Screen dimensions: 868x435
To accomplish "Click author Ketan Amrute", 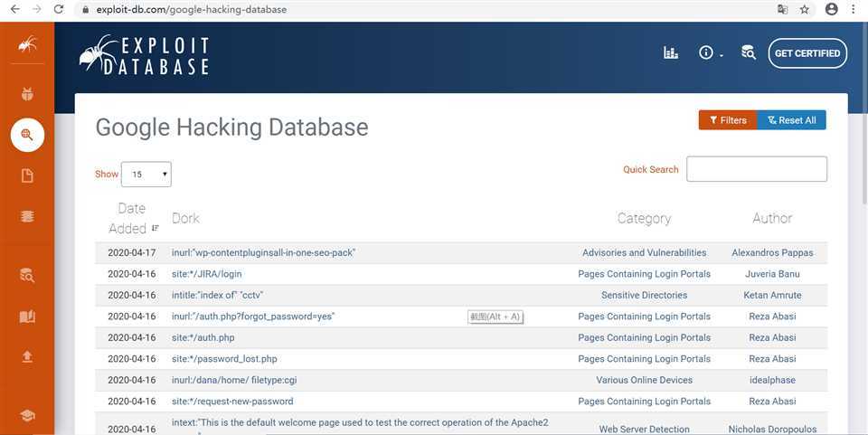I will pos(772,295).
